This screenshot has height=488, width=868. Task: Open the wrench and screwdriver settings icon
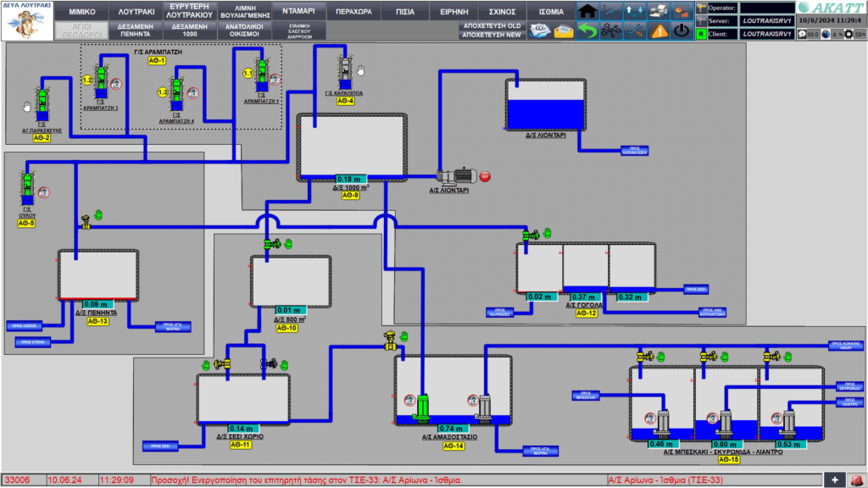[x=634, y=31]
